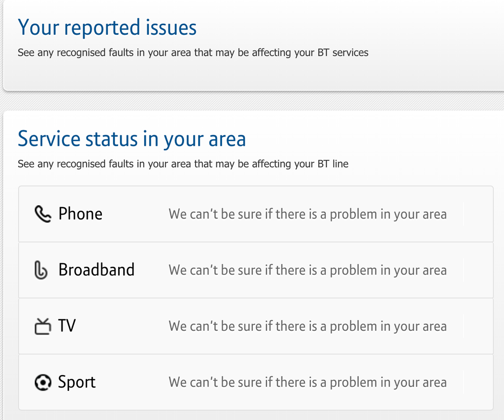Select the Phone service label
The height and width of the screenshot is (420, 504).
tap(80, 214)
